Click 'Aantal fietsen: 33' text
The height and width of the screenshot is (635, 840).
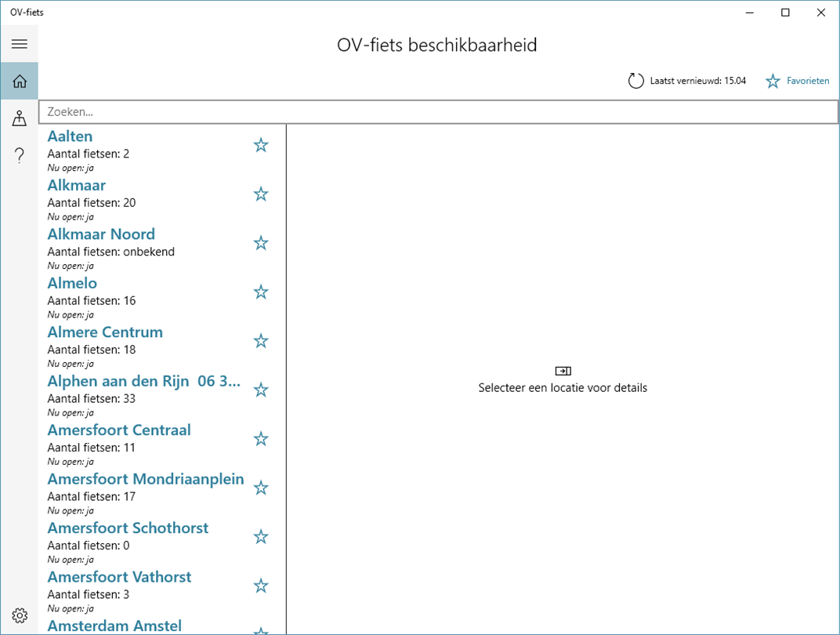[x=92, y=399]
